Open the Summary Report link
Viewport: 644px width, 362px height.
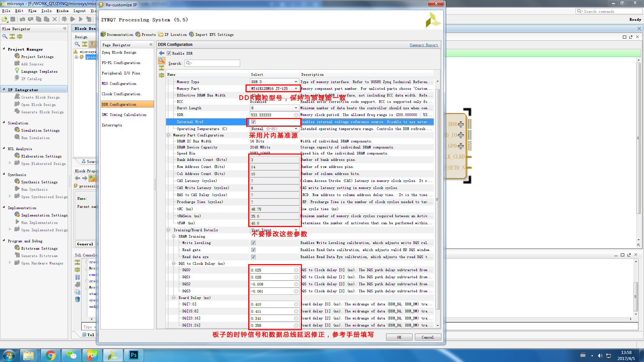pyautogui.click(x=424, y=45)
